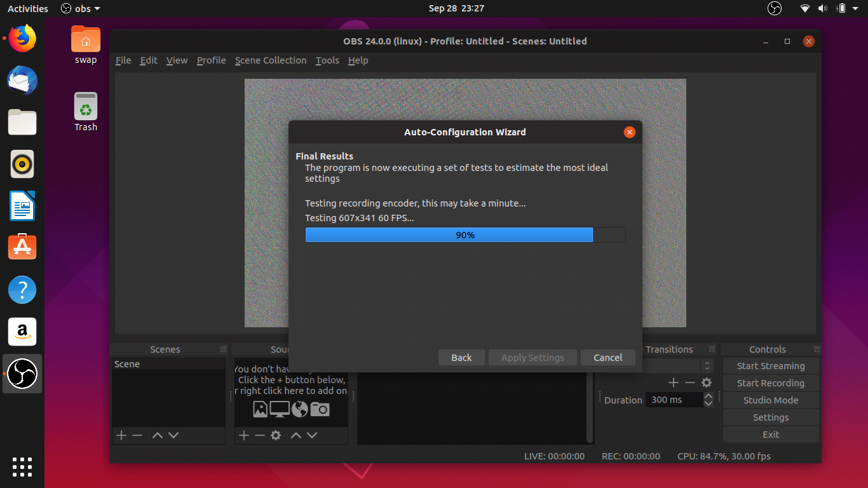Open the Activities overview
Image resolution: width=868 pixels, height=488 pixels.
pos(28,8)
